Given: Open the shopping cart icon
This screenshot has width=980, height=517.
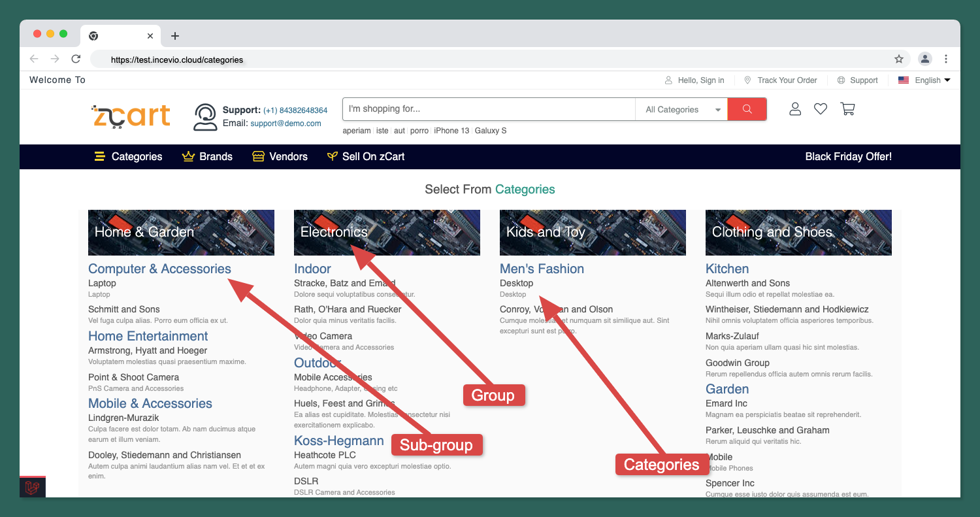Looking at the screenshot, I should (847, 109).
